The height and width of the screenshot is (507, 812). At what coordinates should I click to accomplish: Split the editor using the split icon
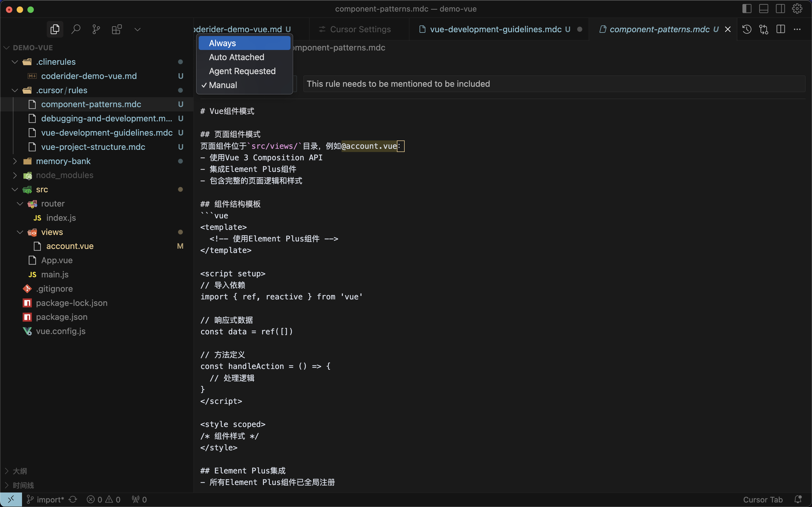(x=781, y=29)
